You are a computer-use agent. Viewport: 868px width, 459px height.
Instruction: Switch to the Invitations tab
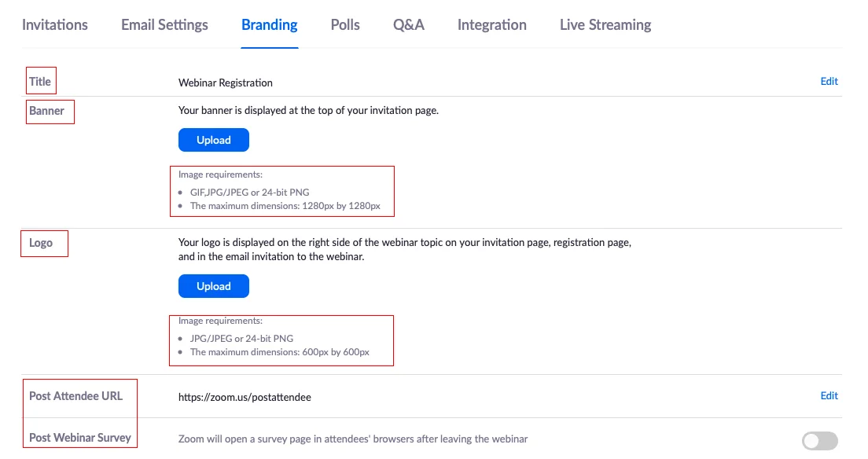click(54, 24)
